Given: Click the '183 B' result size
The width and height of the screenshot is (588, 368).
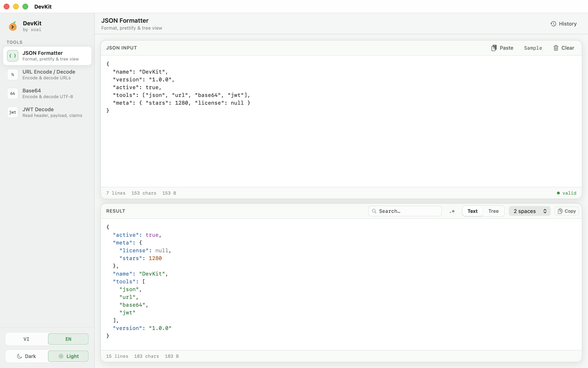Looking at the screenshot, I should (x=172, y=356).
